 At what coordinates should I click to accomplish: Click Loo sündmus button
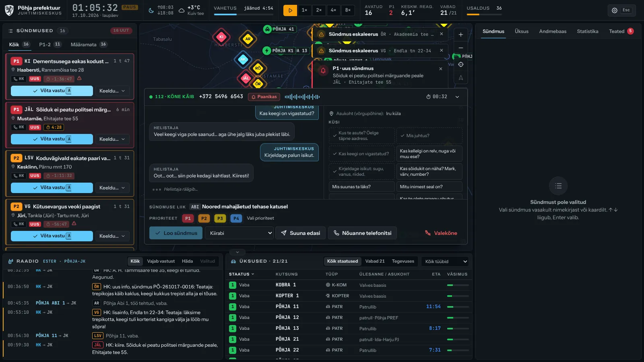point(176,233)
